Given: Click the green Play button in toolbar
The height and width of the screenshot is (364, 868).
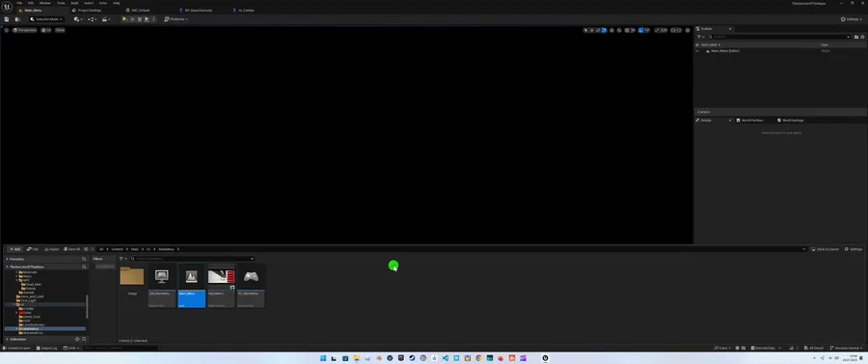Looking at the screenshot, I should pos(124,19).
